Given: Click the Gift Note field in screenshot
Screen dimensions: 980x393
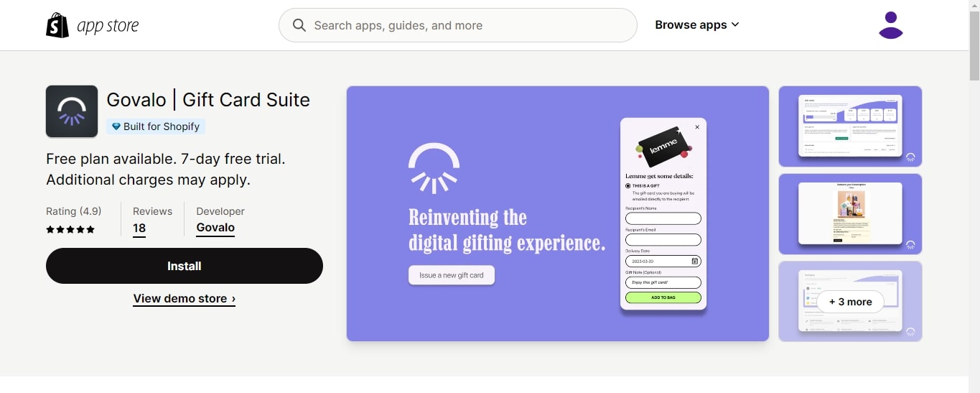Looking at the screenshot, I should pyautogui.click(x=663, y=282).
